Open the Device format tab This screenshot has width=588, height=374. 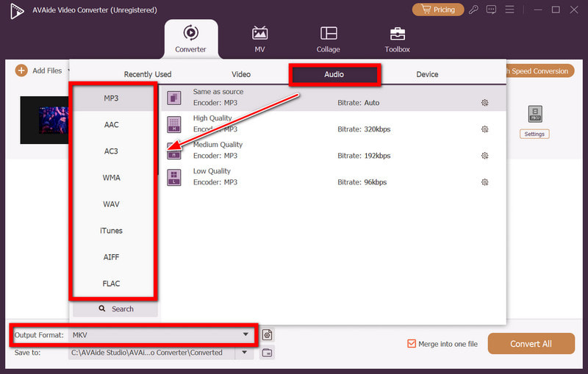click(x=427, y=74)
